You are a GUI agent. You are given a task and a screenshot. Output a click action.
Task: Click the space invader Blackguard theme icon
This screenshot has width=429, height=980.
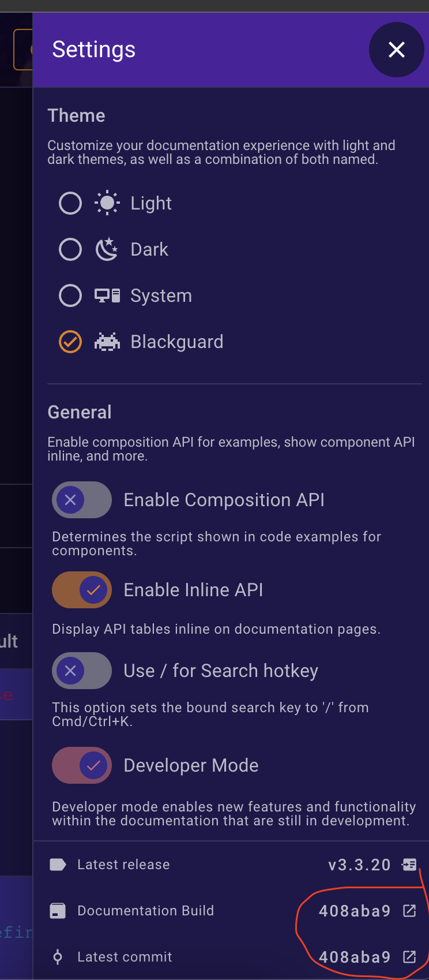[x=107, y=341]
